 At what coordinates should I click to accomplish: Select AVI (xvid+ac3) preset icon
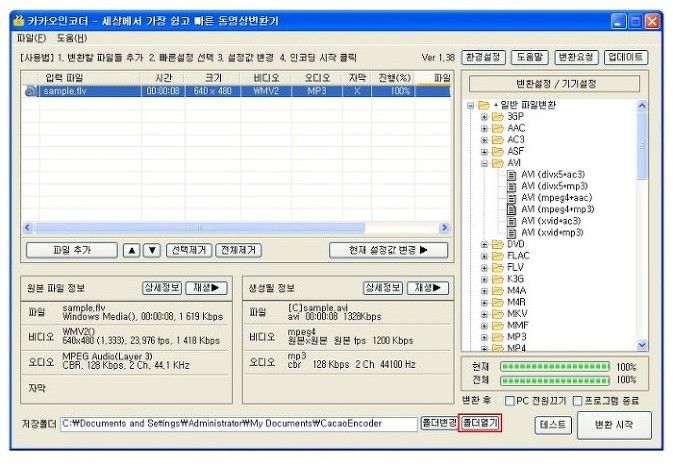tap(511, 221)
